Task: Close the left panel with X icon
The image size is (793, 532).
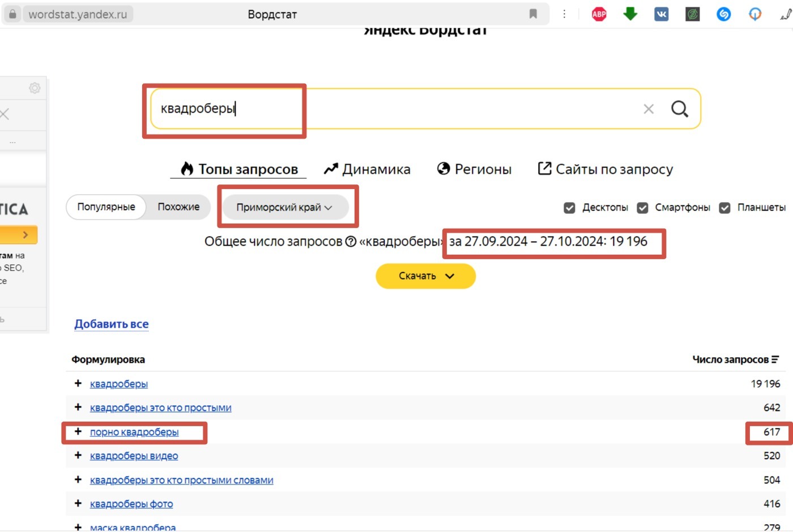Action: point(5,114)
